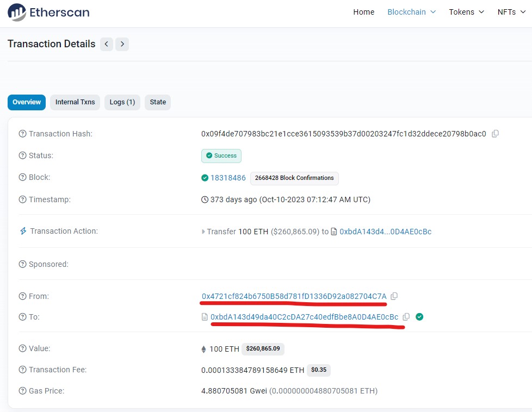This screenshot has height=412, width=532.
Task: Go to next transaction arrow
Action: [122, 44]
